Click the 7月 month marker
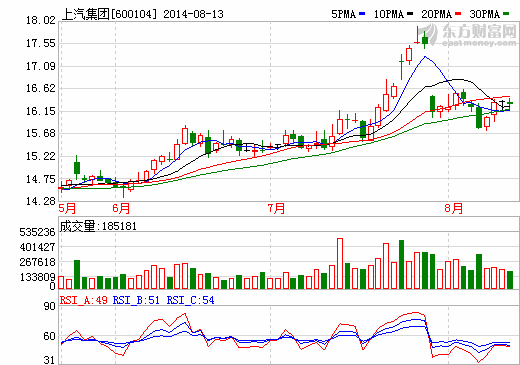 276,209
